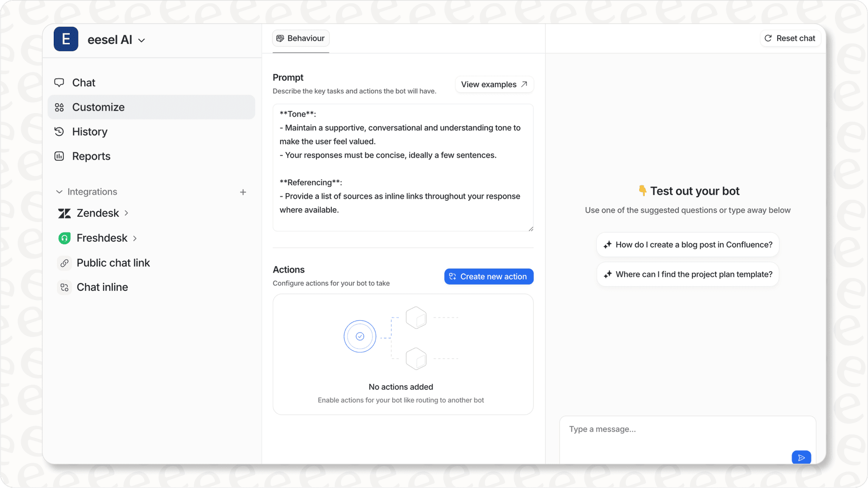Click the Reports chart icon
Viewport: 868px width, 488px height.
59,156
